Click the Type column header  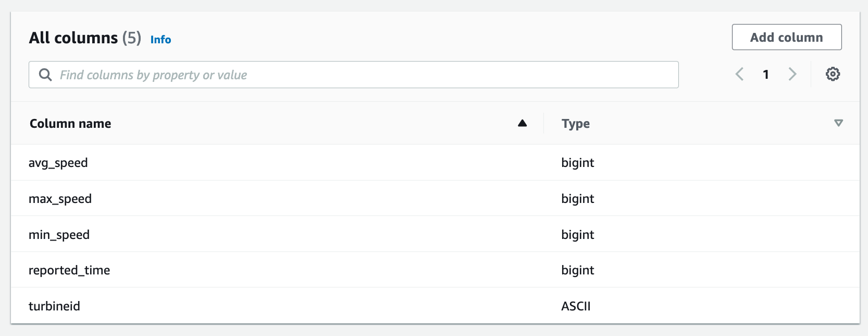pos(576,124)
